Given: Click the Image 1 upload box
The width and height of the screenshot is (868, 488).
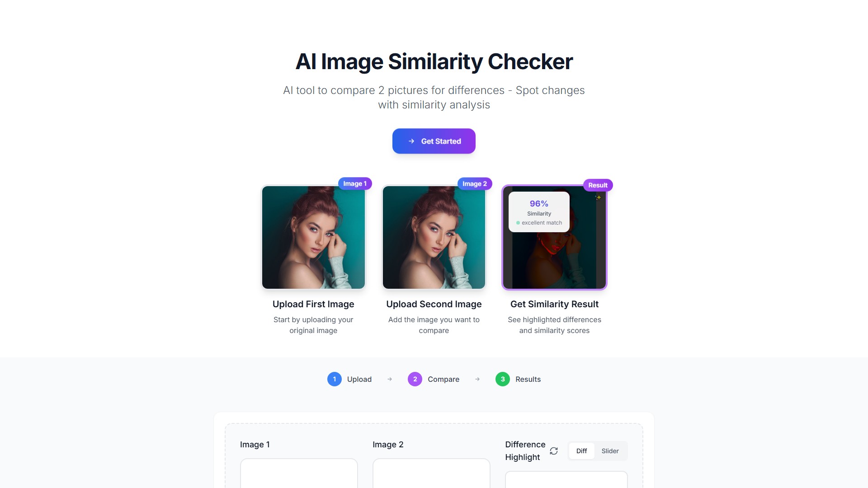Looking at the screenshot, I should click(x=299, y=473).
